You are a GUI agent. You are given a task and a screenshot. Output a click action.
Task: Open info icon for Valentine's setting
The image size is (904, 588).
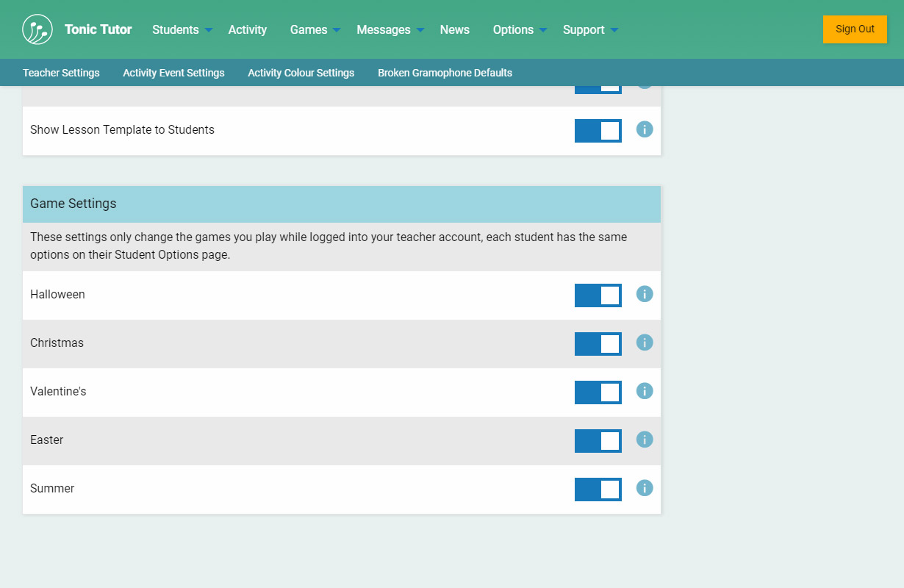645,391
